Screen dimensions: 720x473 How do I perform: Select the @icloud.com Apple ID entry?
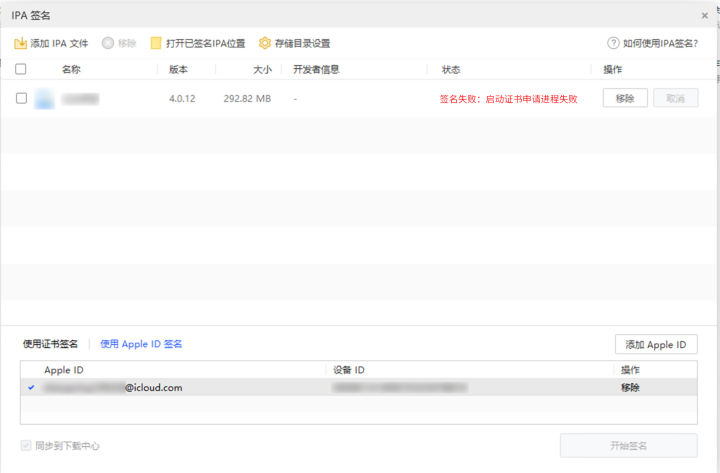359,388
